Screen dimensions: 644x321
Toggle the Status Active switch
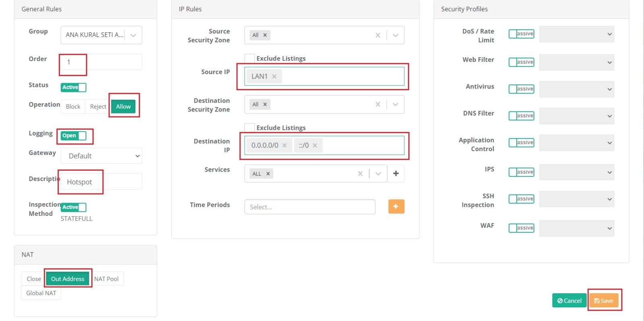[x=74, y=87]
